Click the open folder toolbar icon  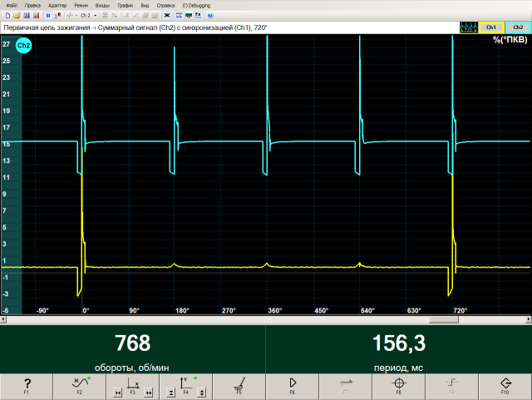coord(17,15)
